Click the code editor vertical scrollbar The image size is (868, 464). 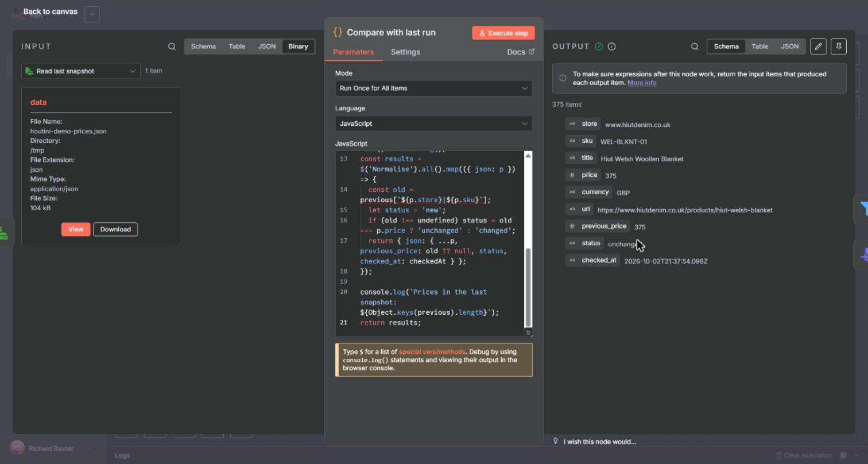pyautogui.click(x=528, y=287)
